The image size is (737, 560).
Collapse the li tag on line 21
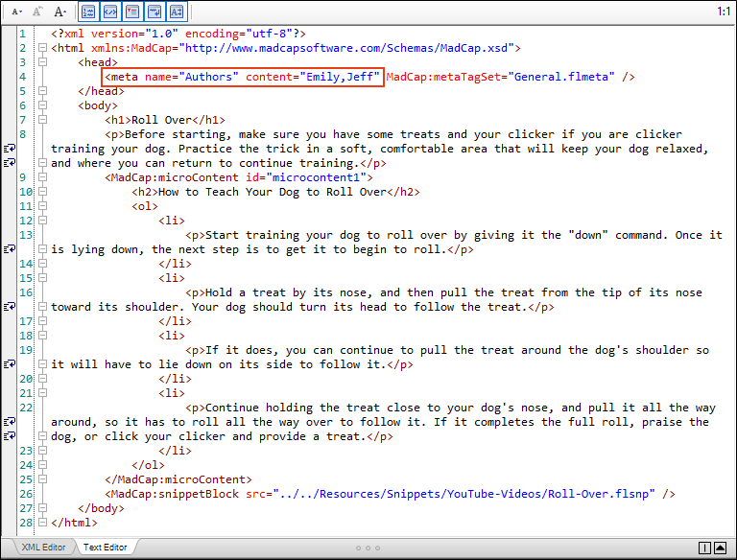pos(43,393)
